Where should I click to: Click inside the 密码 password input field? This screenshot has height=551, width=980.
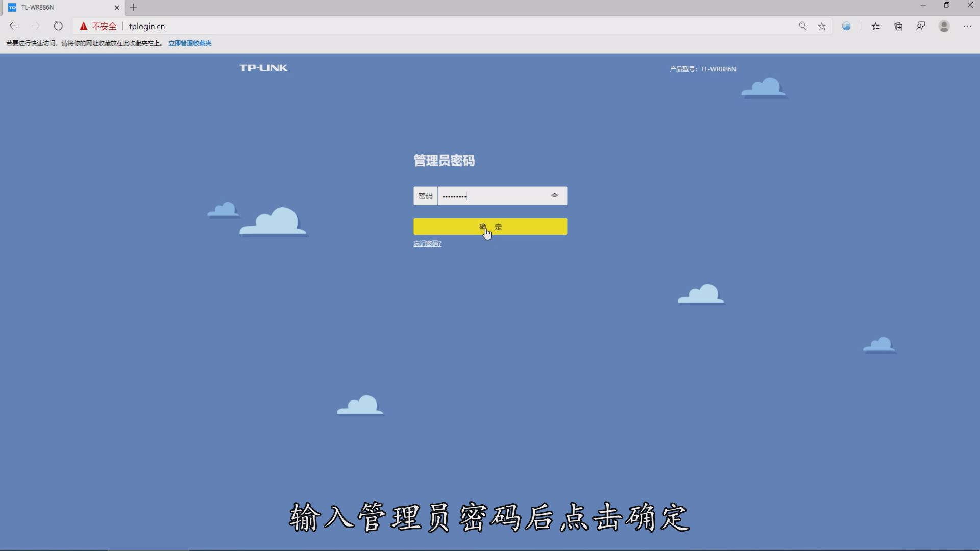[x=490, y=195]
